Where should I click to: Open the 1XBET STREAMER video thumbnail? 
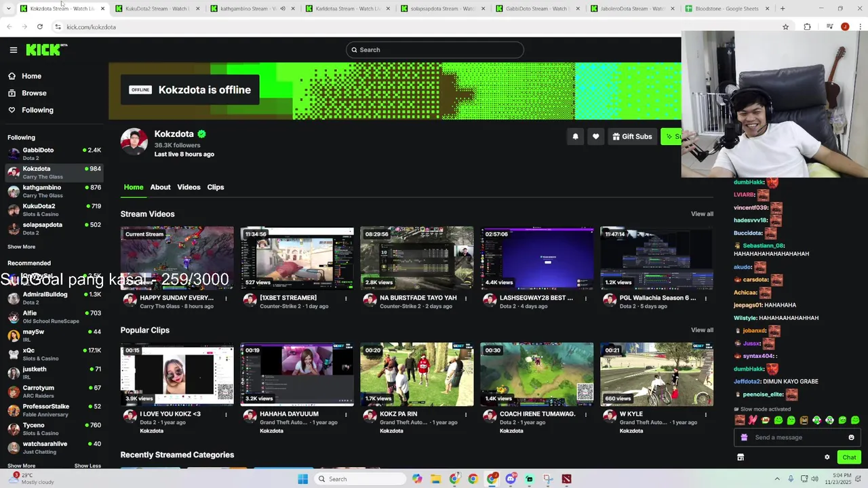click(297, 258)
